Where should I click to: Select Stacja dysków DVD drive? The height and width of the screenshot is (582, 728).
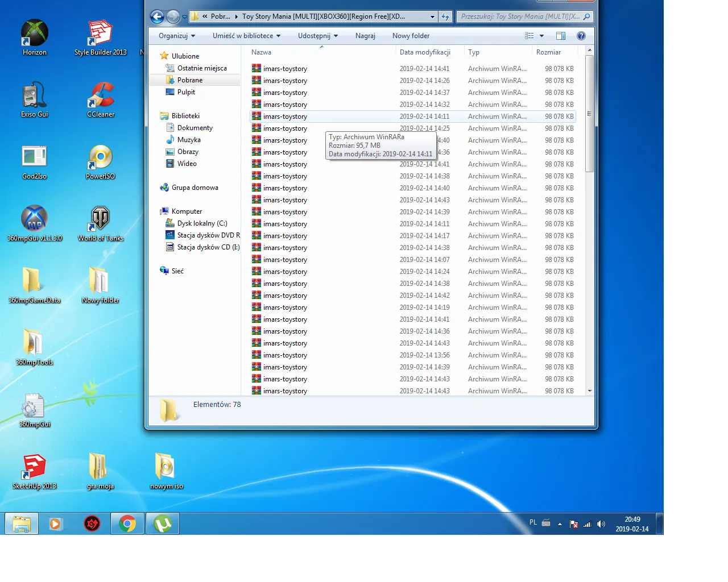[x=208, y=235]
